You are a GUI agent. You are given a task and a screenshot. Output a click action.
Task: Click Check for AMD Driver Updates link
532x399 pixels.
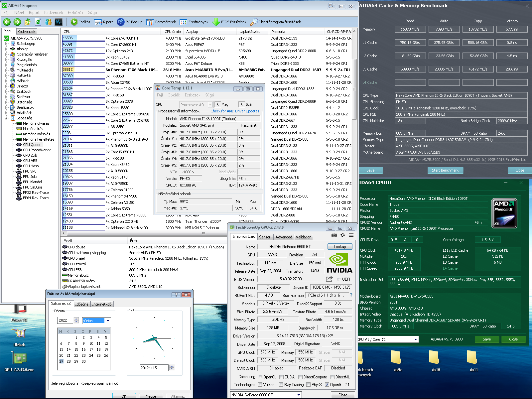(x=235, y=111)
